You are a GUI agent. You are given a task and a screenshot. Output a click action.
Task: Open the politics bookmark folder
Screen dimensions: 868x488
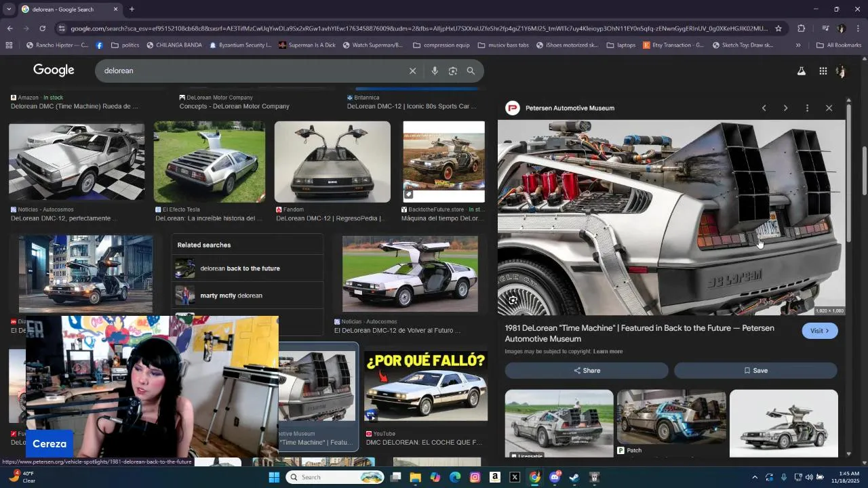(x=125, y=45)
